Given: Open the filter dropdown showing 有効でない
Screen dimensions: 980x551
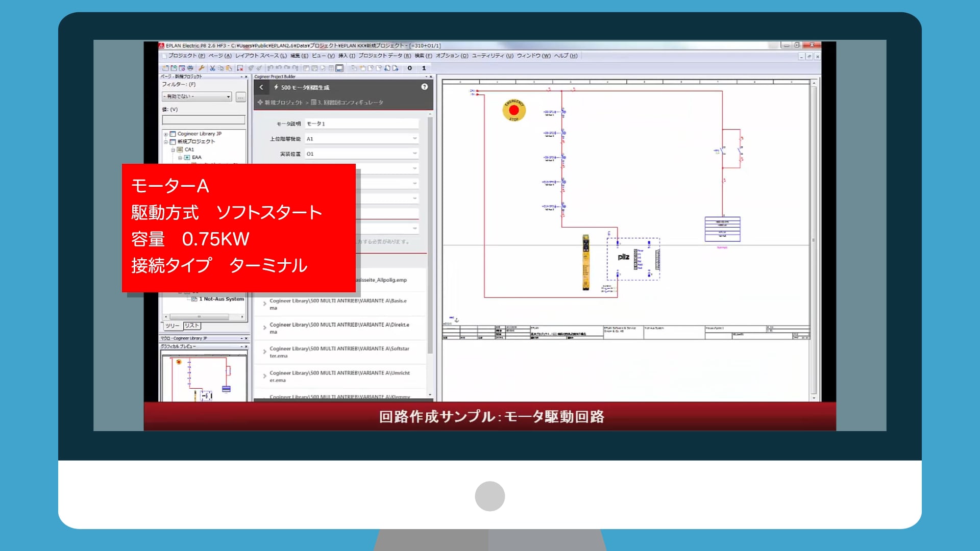Looking at the screenshot, I should pos(197,96).
